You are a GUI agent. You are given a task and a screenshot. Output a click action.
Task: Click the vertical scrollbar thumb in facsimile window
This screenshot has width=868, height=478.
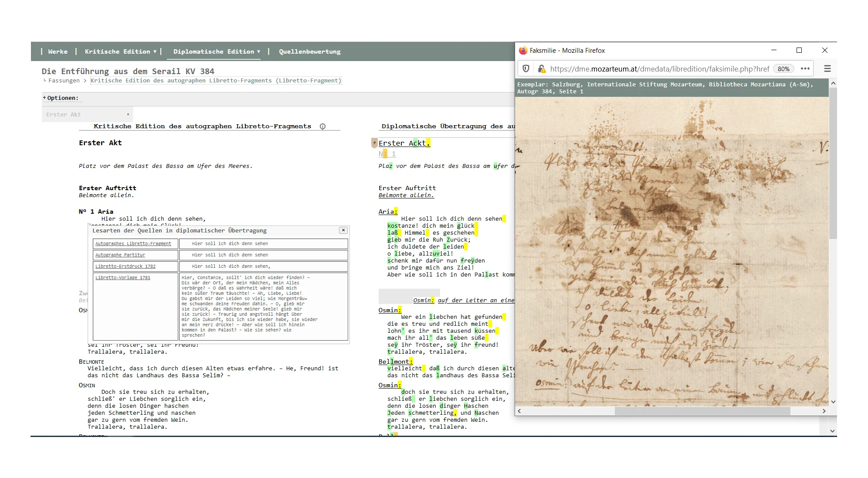coord(833,164)
